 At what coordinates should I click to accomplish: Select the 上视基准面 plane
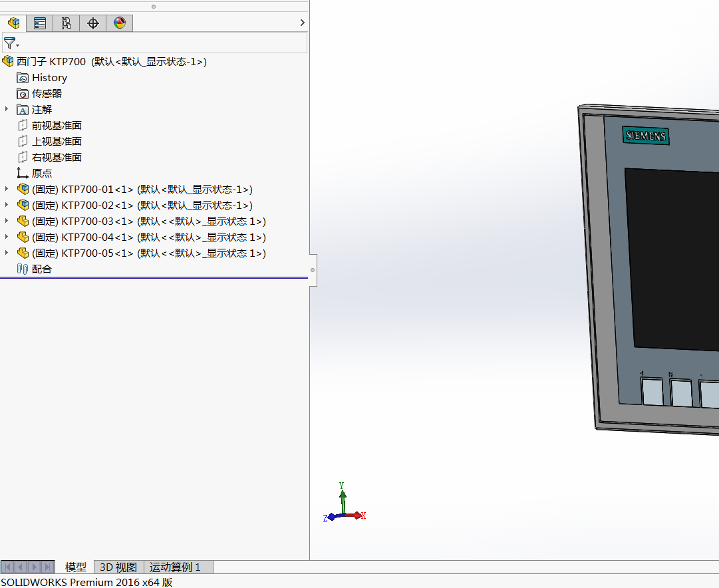click(57, 141)
